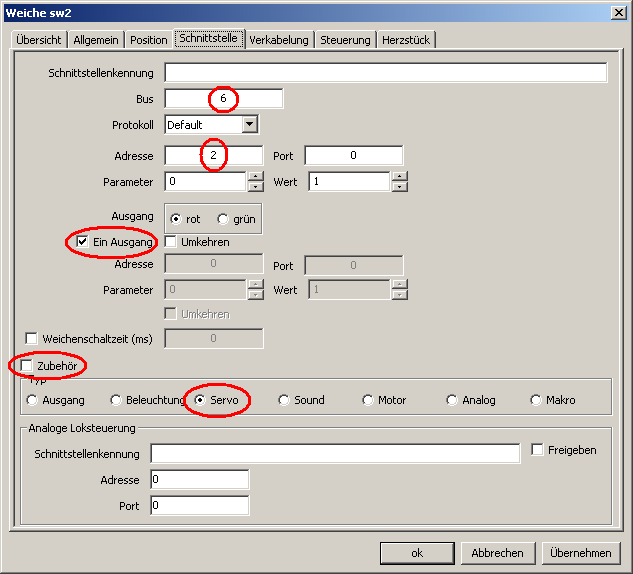Click the Bus input field
Screen dimensions: 633x574
[x=224, y=98]
